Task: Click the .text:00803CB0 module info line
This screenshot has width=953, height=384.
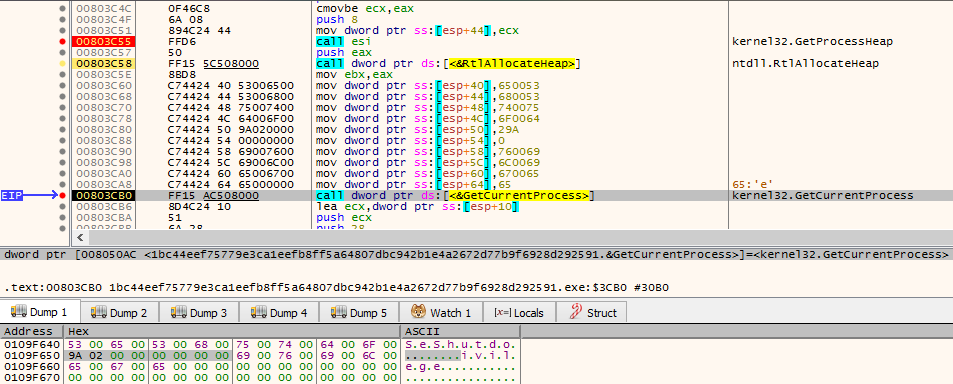Action: (x=337, y=287)
